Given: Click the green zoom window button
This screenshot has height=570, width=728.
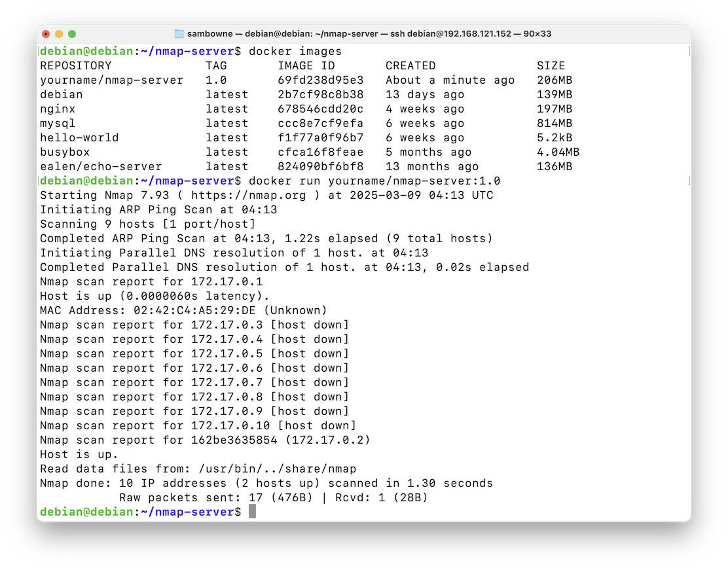Looking at the screenshot, I should [x=72, y=34].
